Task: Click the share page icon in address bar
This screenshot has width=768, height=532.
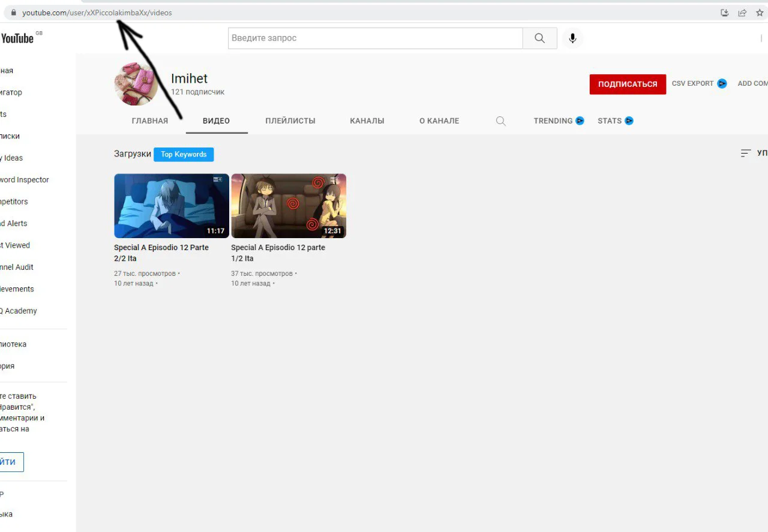Action: [x=742, y=13]
